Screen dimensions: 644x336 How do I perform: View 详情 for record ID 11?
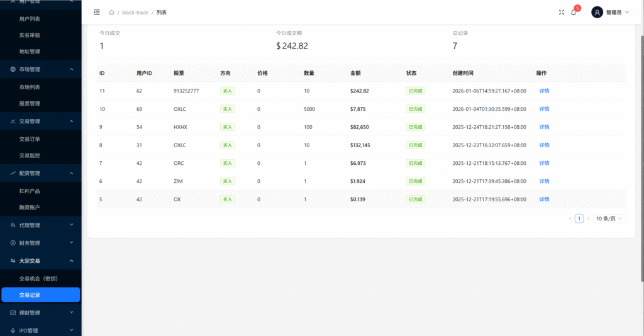click(544, 91)
